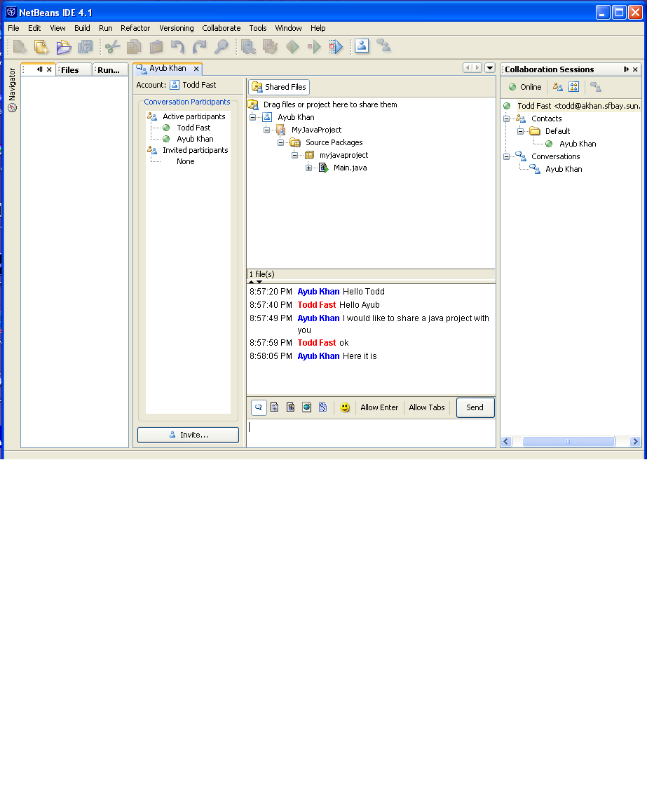The height and width of the screenshot is (812, 647).
Task: Click the Paste clipboard icon
Action: point(156,47)
